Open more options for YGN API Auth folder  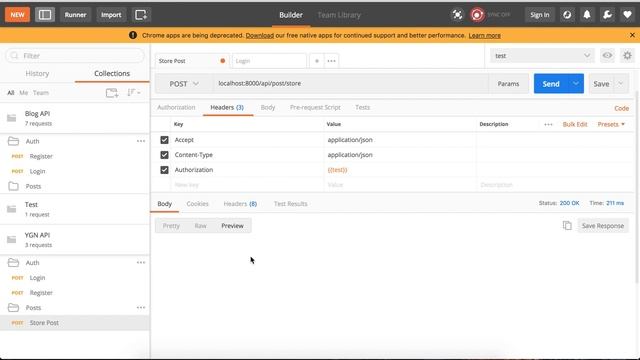pyautogui.click(x=141, y=263)
